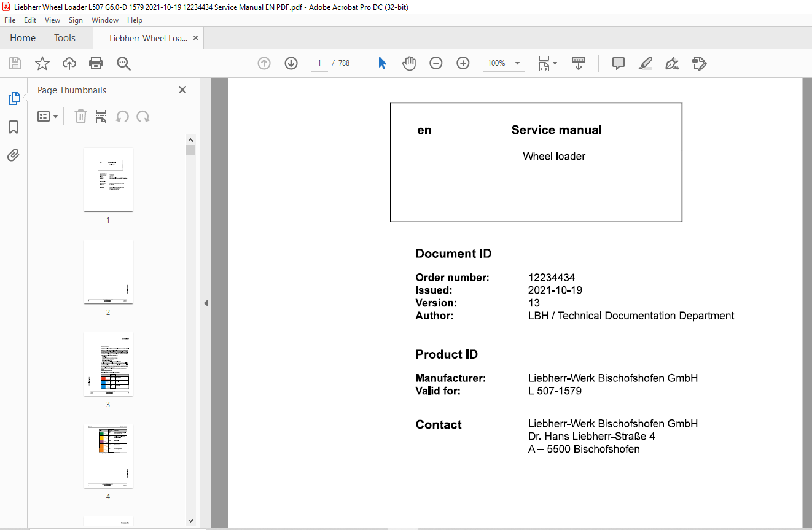The image size is (812, 530).
Task: Select page 4 thumbnail
Action: click(108, 456)
